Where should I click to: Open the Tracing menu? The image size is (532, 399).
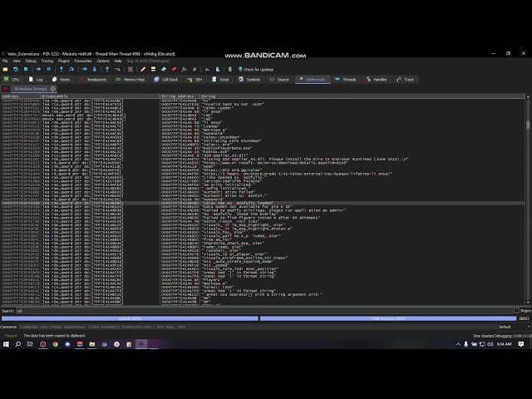pos(47,61)
